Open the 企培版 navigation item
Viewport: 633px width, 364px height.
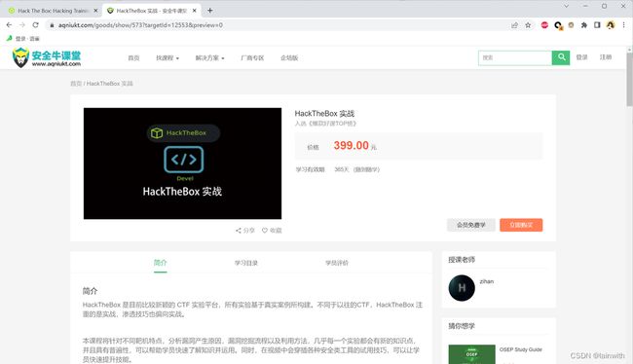coord(289,58)
